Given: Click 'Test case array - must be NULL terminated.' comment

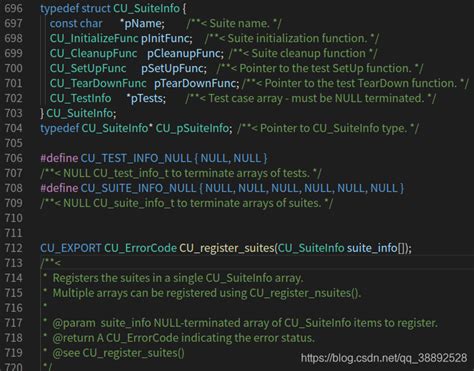Looking at the screenshot, I should [x=317, y=98].
